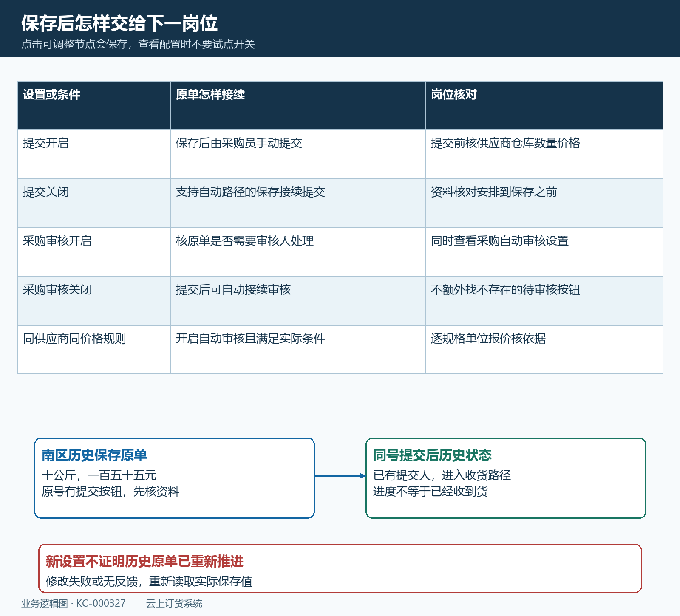This screenshot has width=680, height=616.
Task: Click the red heading 新设置不证明历史原单已重新推进
Action: tap(144, 561)
